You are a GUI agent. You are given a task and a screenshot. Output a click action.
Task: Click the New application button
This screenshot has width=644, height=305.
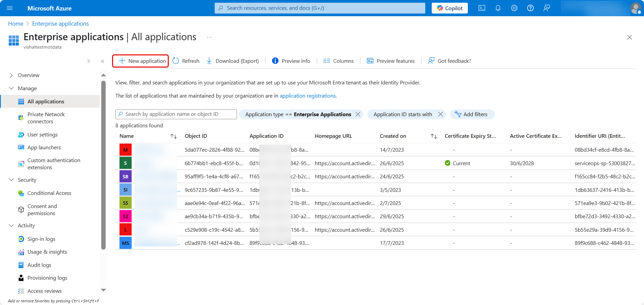[x=140, y=61]
